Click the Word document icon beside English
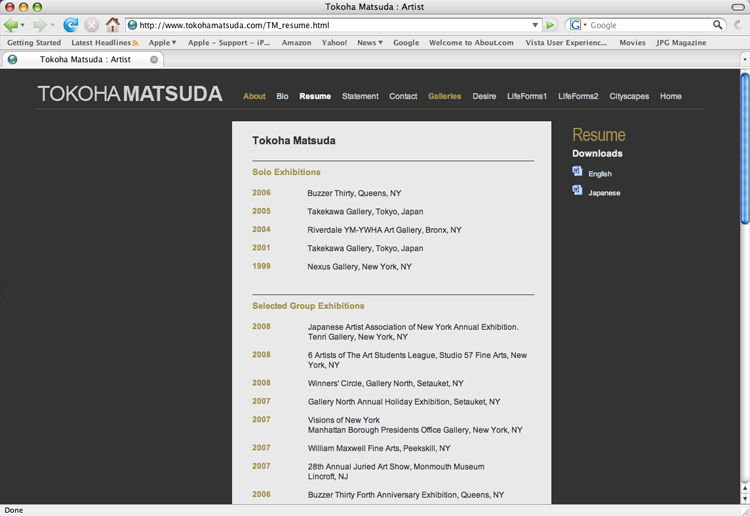The image size is (750, 516). pos(577,172)
